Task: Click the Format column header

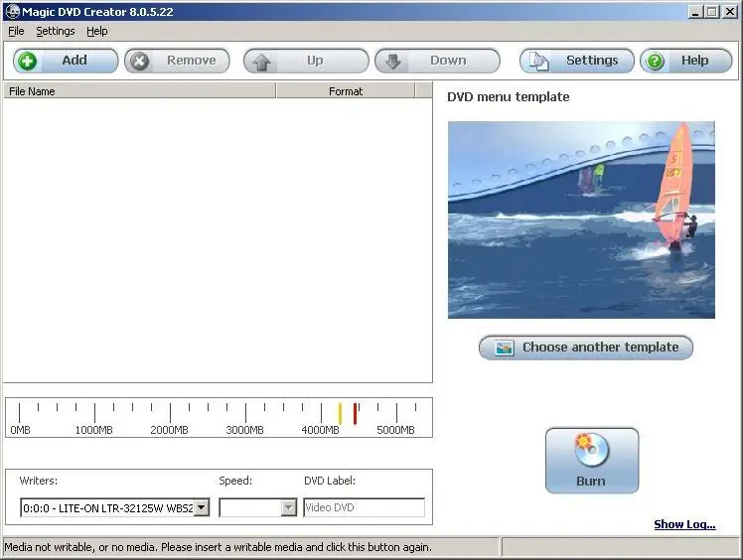Action: pyautogui.click(x=346, y=91)
